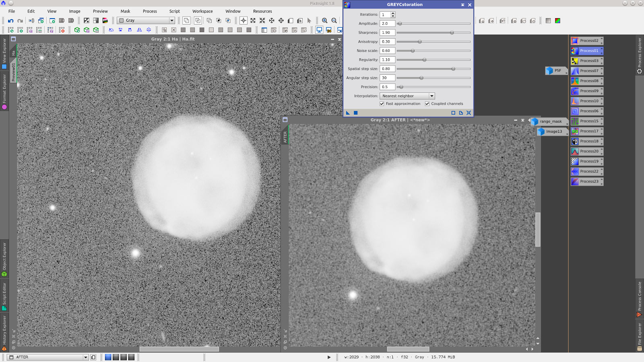Open Process Explorer side panel
Image resolution: width=644 pixels, height=362 pixels.
point(640,56)
